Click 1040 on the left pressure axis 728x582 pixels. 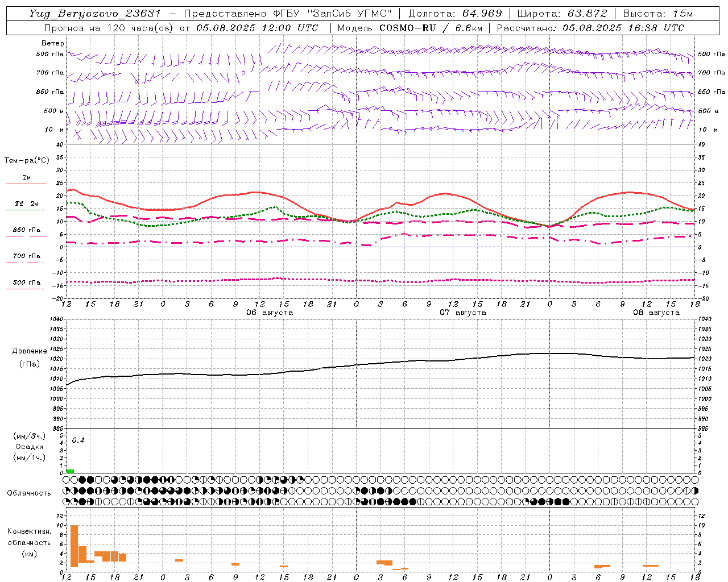point(56,319)
